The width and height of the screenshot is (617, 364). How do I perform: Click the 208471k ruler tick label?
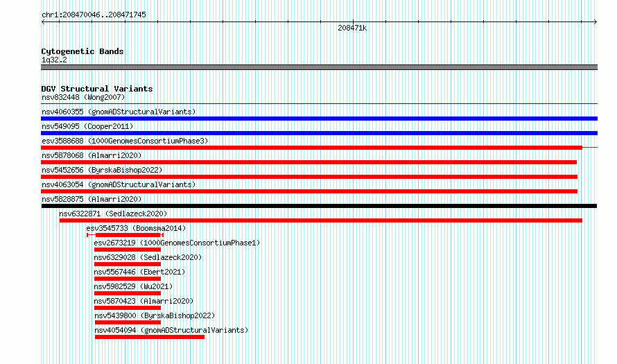tap(352, 28)
